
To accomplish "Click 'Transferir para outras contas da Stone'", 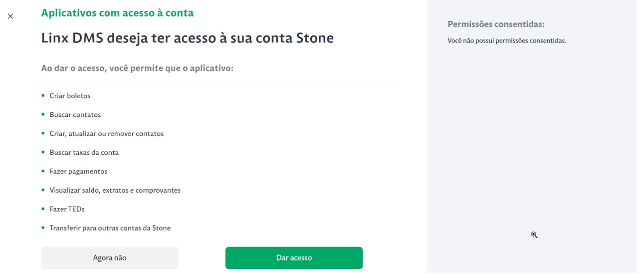I will (110, 228).
